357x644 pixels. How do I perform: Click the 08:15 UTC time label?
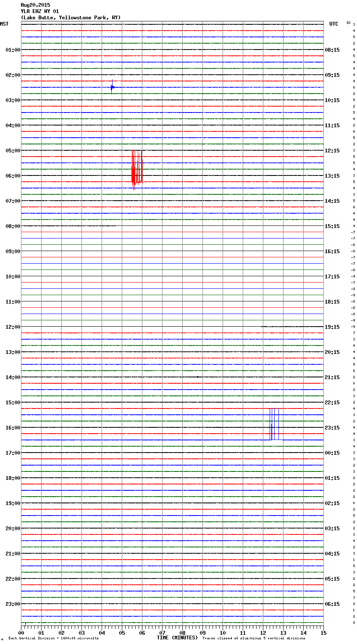332,50
